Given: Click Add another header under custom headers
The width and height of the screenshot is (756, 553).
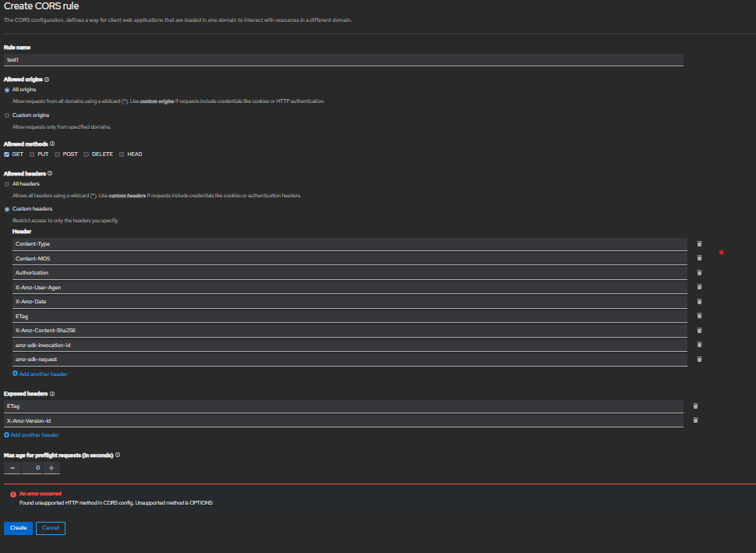Looking at the screenshot, I should tap(43, 374).
